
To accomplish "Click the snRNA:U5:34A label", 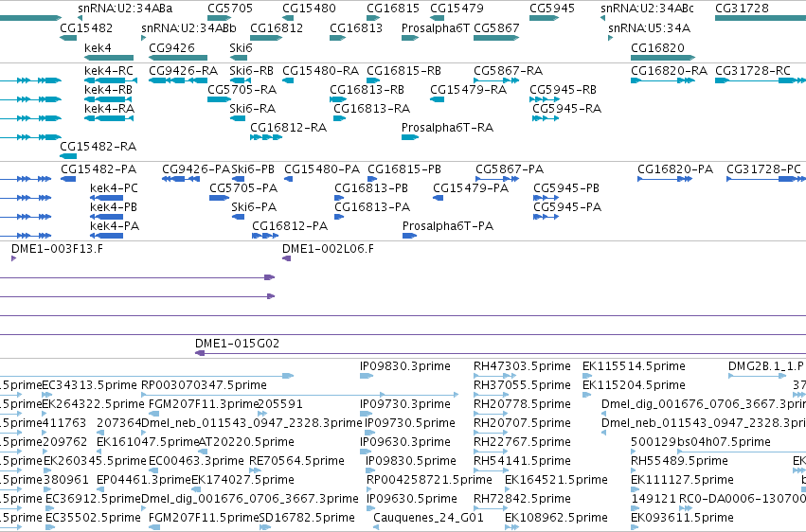I will (x=649, y=27).
